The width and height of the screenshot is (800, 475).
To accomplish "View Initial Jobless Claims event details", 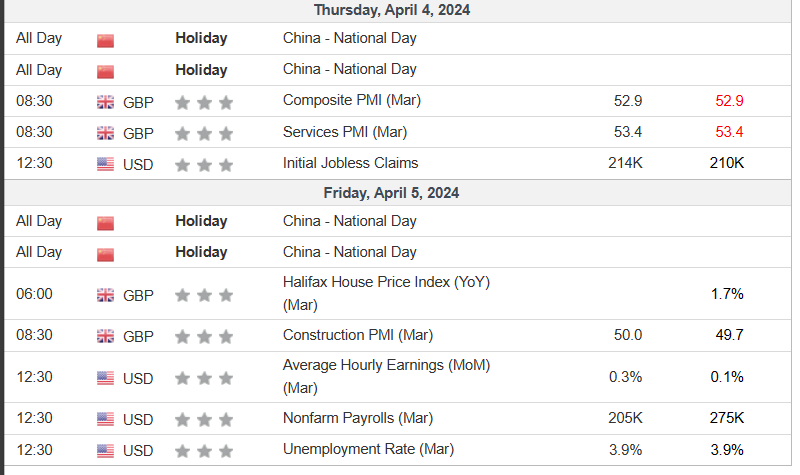I will [x=350, y=162].
